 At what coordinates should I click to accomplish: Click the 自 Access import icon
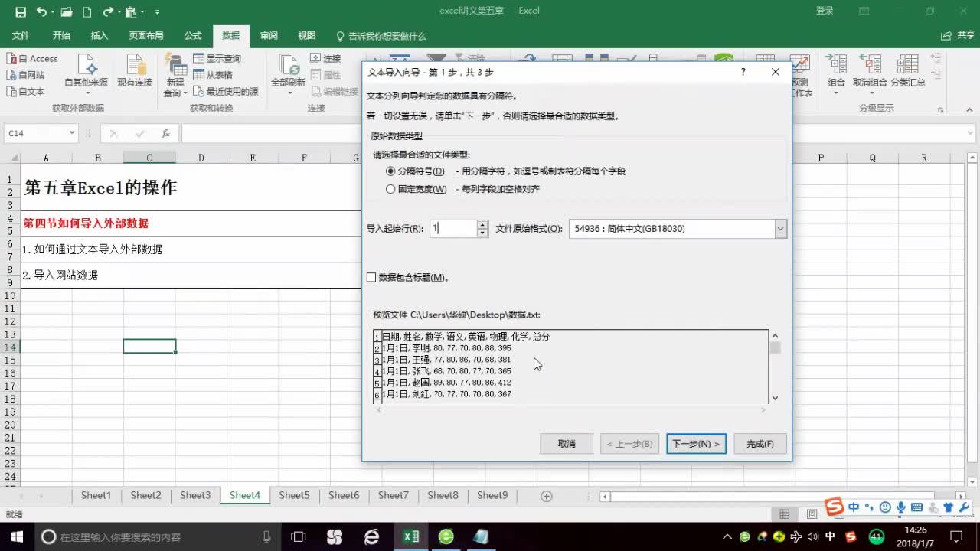click(34, 58)
